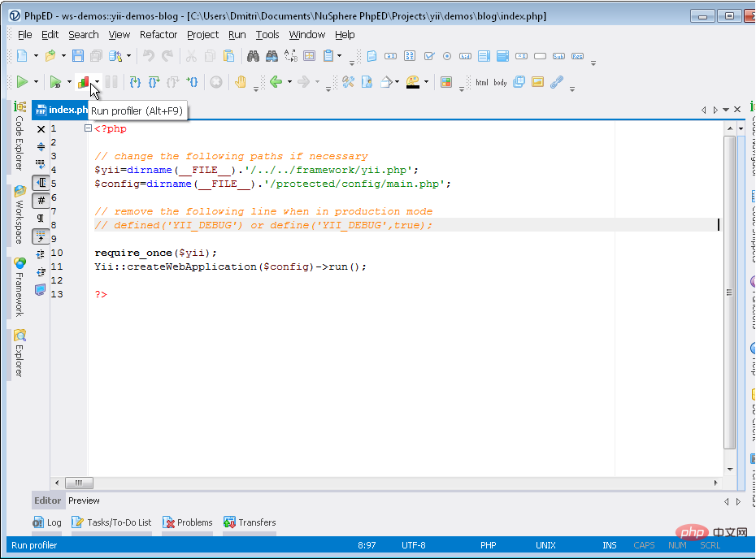The width and height of the screenshot is (756, 559).
Task: Open the Project menu
Action: [202, 35]
